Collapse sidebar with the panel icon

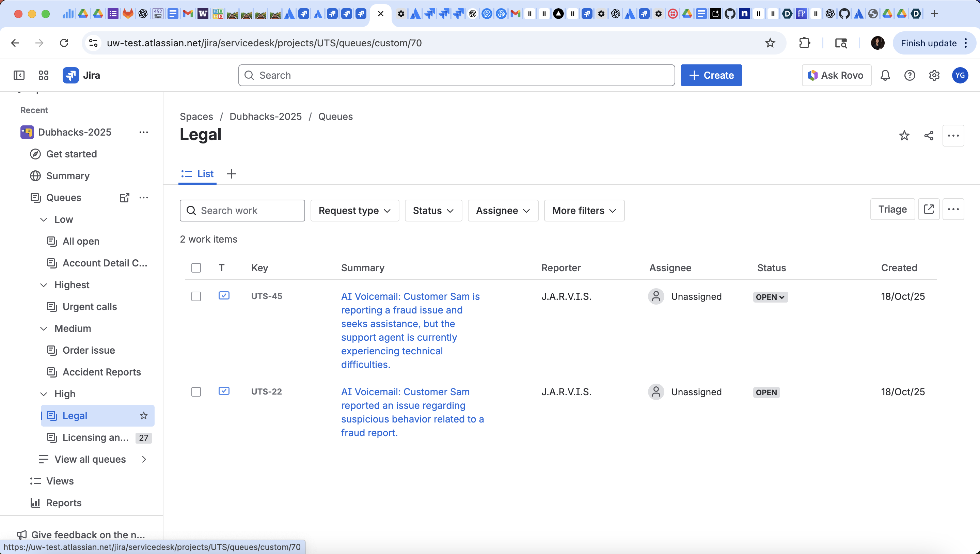pos(19,75)
